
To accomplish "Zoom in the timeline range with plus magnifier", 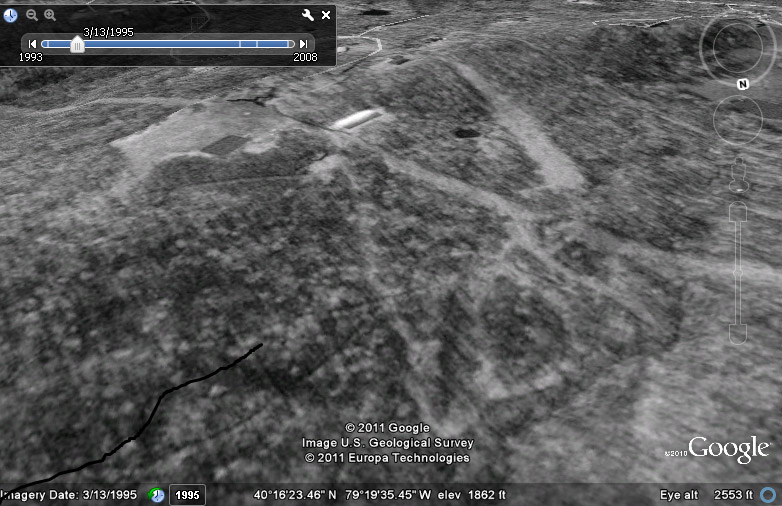I will (50, 15).
